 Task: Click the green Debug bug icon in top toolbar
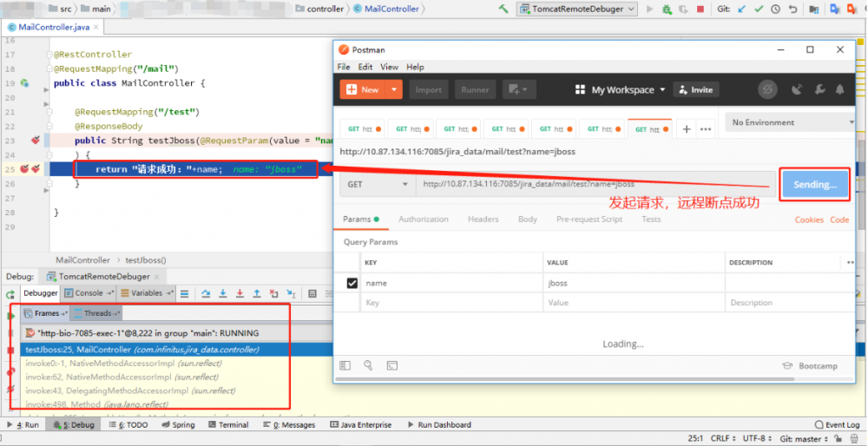coord(667,9)
